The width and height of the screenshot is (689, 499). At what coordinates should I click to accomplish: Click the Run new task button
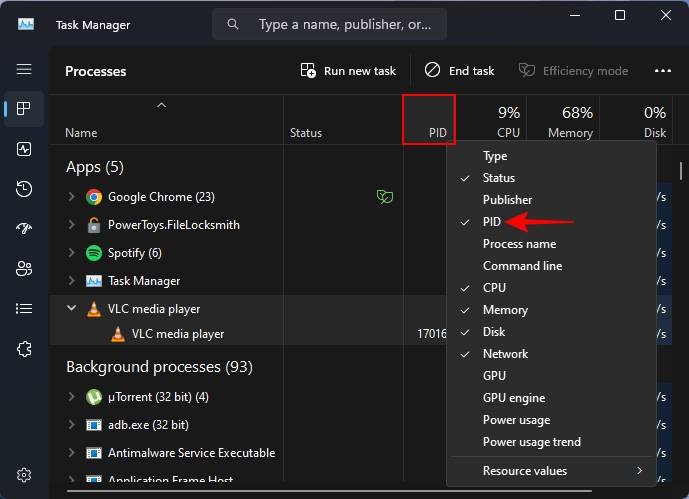[348, 71]
